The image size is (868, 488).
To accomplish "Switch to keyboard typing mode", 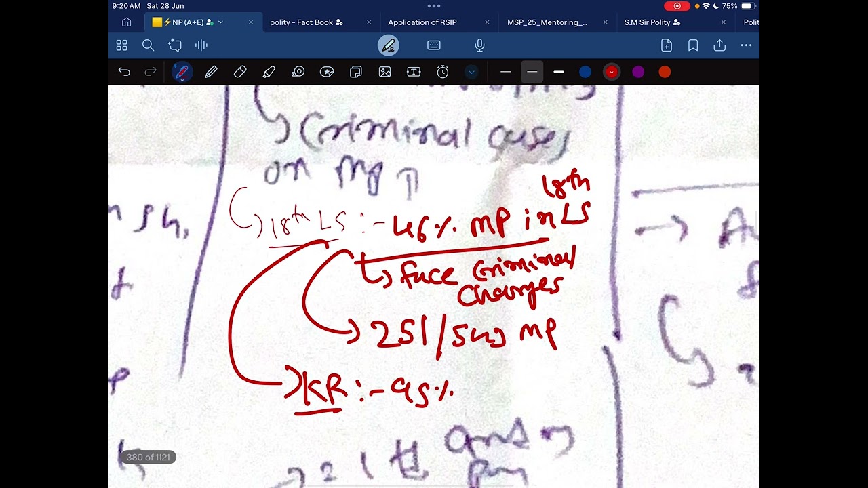I will click(434, 45).
